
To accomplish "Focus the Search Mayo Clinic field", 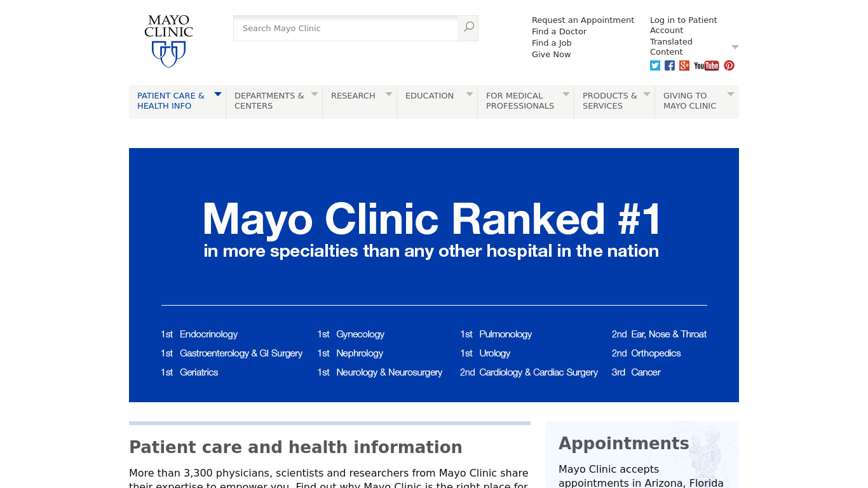I will (x=346, y=28).
